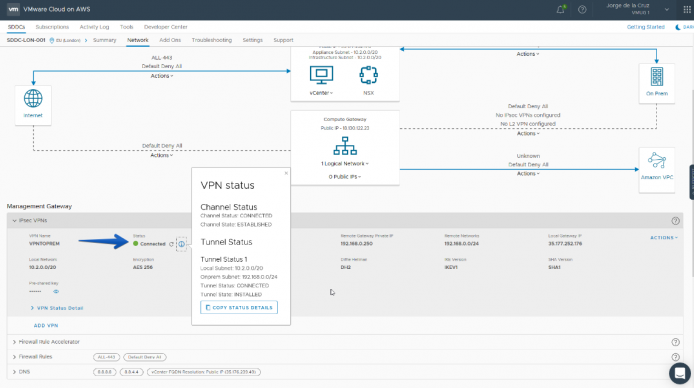Click the vCenter monitor icon
This screenshot has width=694, height=388.
tap(321, 75)
